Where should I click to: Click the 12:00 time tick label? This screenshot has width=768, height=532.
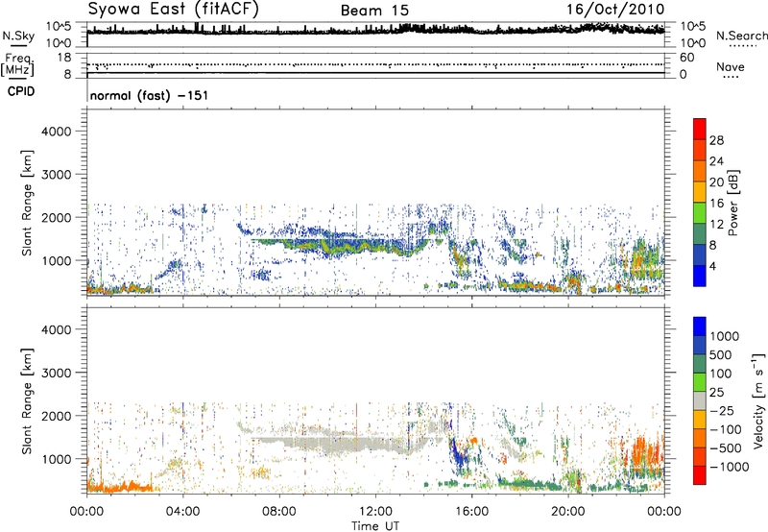pos(375,512)
